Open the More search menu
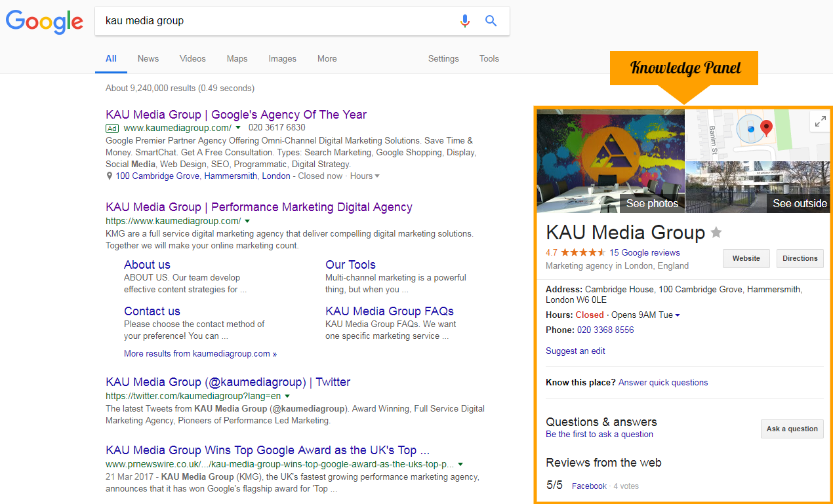This screenshot has width=833, height=504. pyautogui.click(x=327, y=58)
